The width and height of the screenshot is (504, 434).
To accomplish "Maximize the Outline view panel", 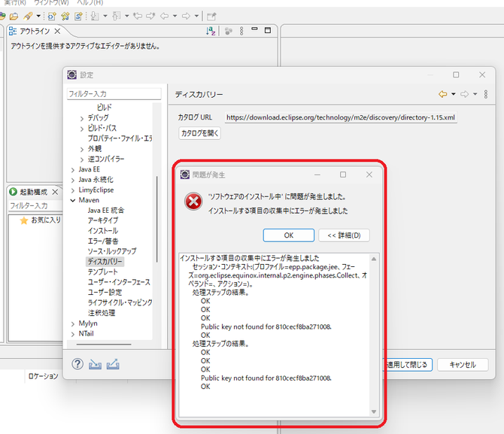I will [x=268, y=30].
